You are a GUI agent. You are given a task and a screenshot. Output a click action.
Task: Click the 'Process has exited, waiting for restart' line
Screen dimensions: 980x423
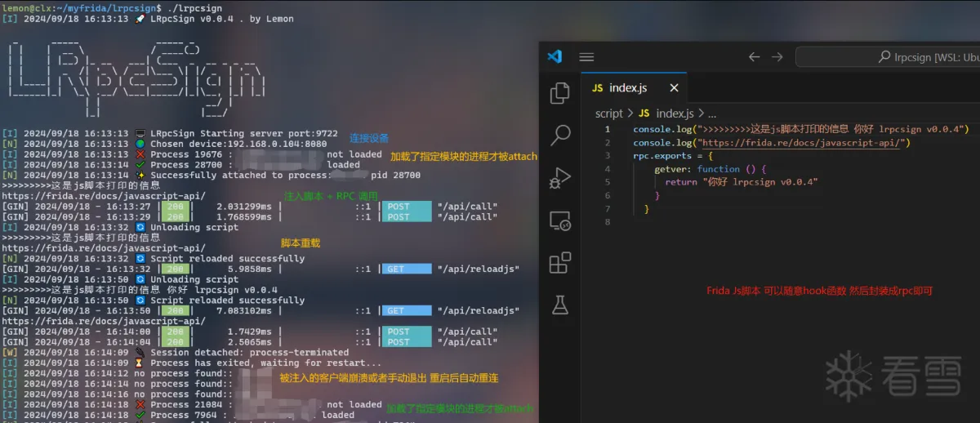tap(191, 363)
